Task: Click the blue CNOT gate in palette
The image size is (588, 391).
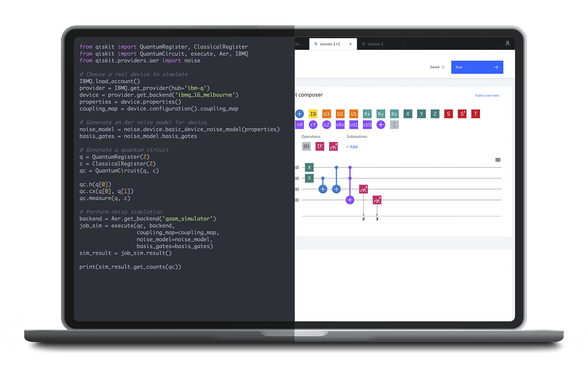Action: (300, 114)
